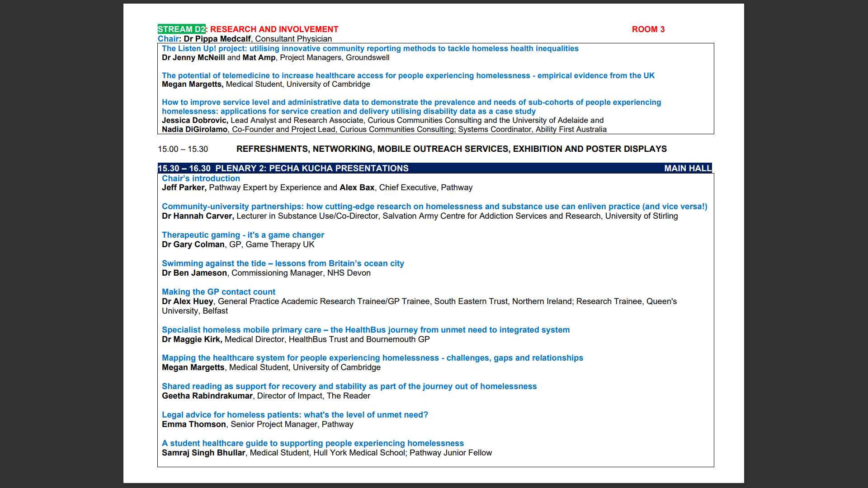Click 'Jeff Parker' speaker name
The height and width of the screenshot is (488, 868).
pos(184,188)
